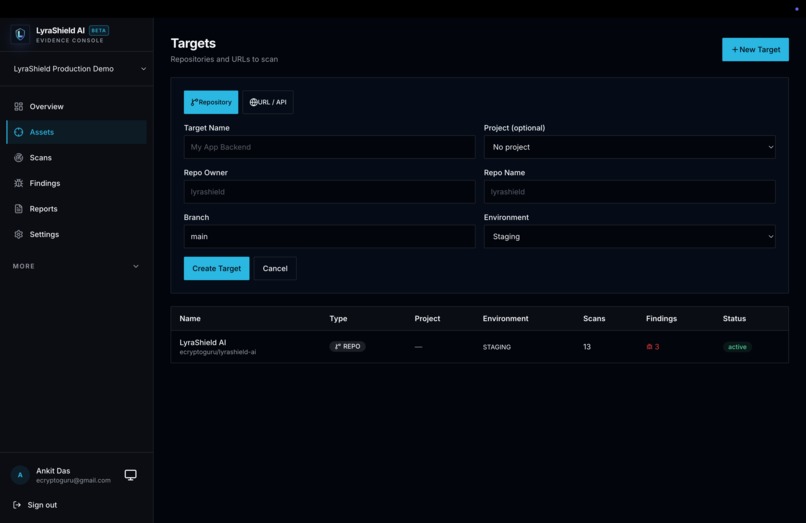Click the scans count 13 cell

587,347
